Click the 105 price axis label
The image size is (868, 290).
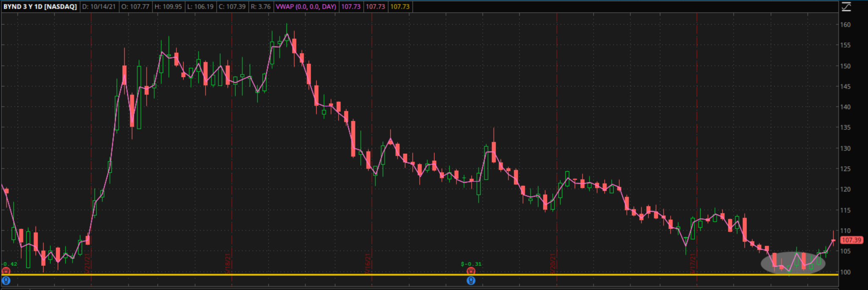pos(846,251)
